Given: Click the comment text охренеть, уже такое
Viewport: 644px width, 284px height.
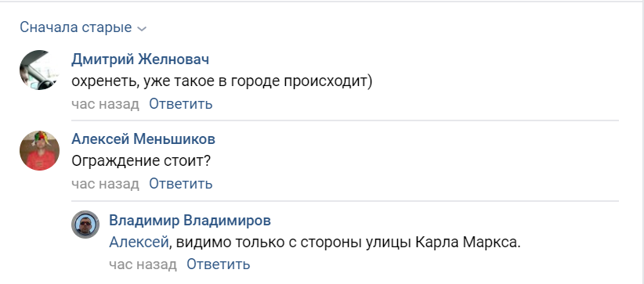Looking at the screenshot, I should click(x=222, y=81).
